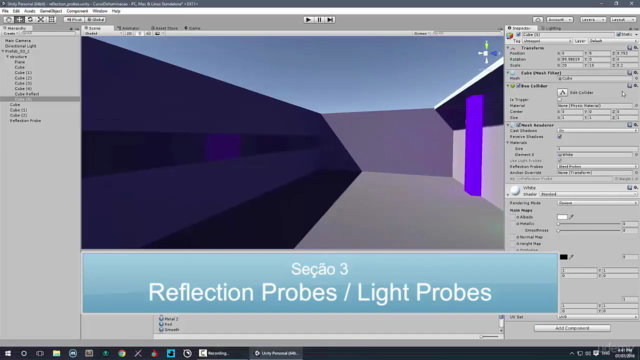The image size is (640, 360).
Task: Switch to the Scene tab
Action: tap(98, 28)
